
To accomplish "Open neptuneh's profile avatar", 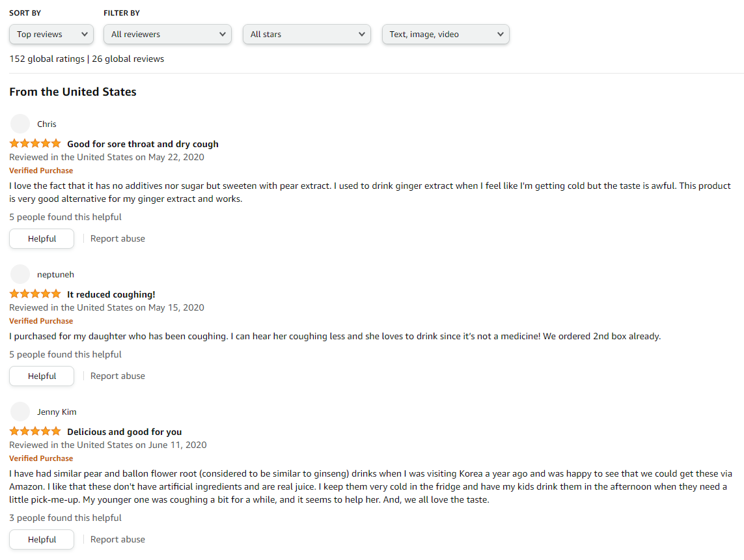I will tap(20, 274).
